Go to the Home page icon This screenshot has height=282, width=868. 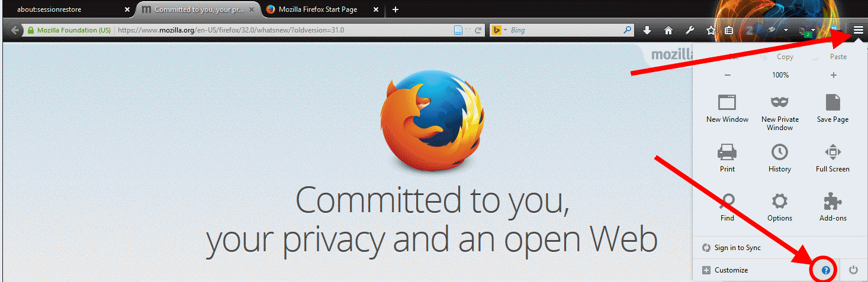[668, 30]
